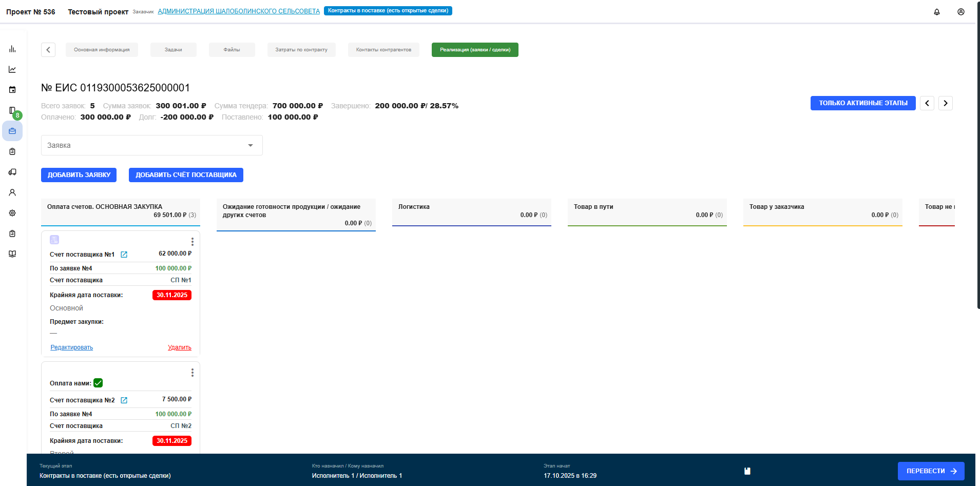Click the page vertical scrollbar
Screen dimensions: 980x486
(977, 154)
